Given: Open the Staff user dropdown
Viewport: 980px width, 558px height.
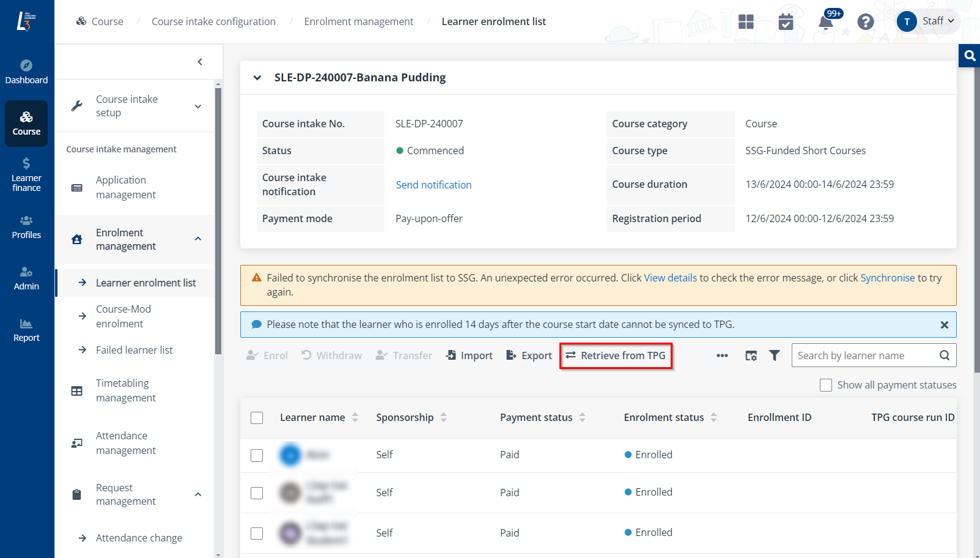Looking at the screenshot, I should click(x=928, y=21).
